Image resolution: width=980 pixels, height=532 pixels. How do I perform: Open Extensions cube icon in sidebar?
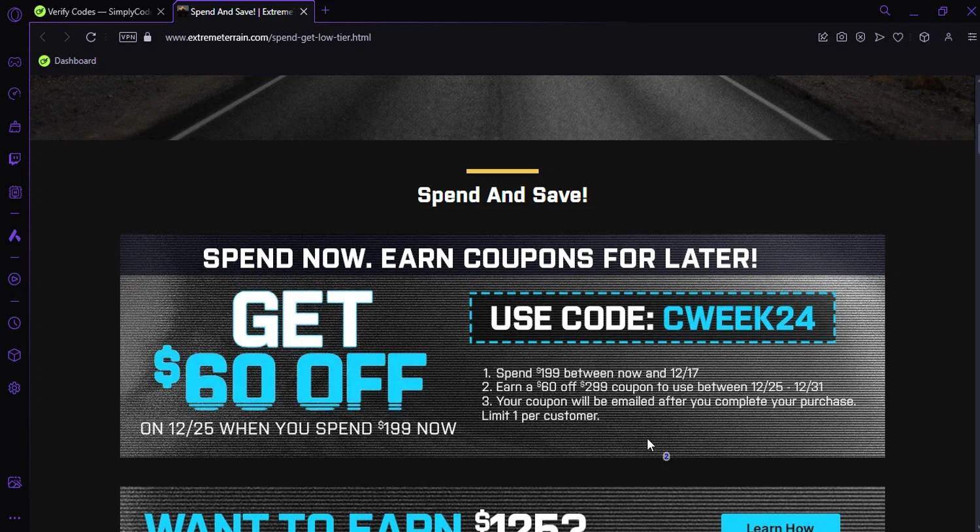[x=14, y=355]
